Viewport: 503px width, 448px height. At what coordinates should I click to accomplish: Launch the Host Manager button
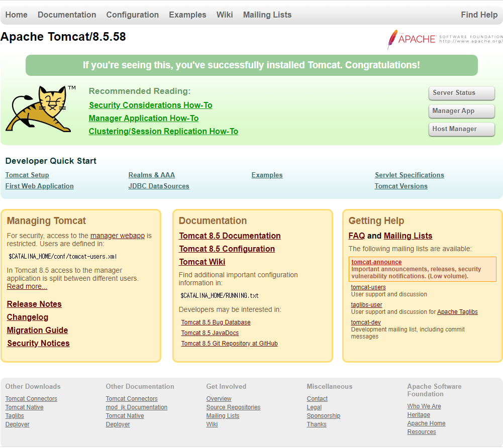462,129
